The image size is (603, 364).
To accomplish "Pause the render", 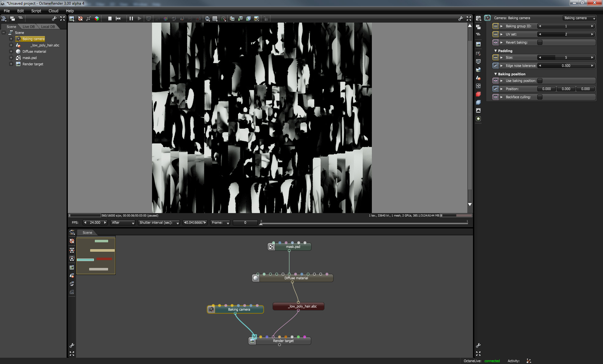I will (131, 19).
